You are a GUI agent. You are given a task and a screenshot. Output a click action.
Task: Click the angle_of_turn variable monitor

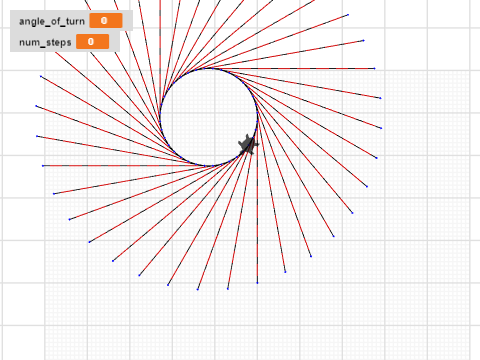[x=71, y=21]
